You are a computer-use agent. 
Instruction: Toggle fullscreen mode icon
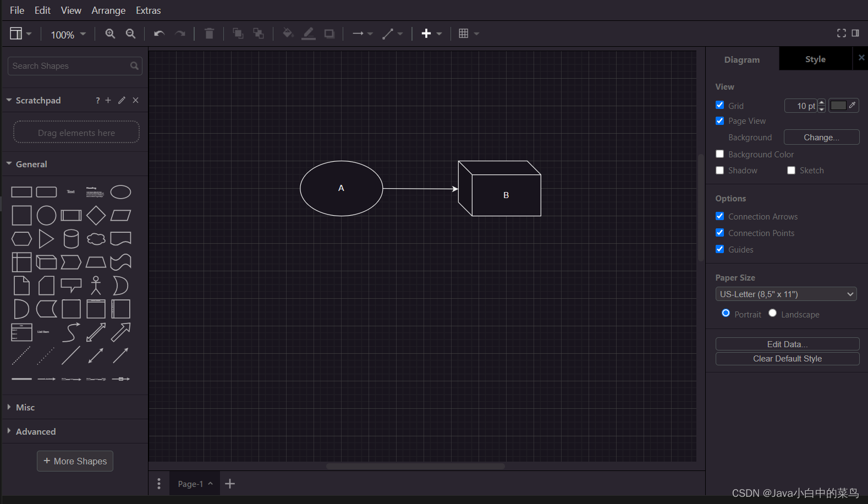tap(842, 33)
